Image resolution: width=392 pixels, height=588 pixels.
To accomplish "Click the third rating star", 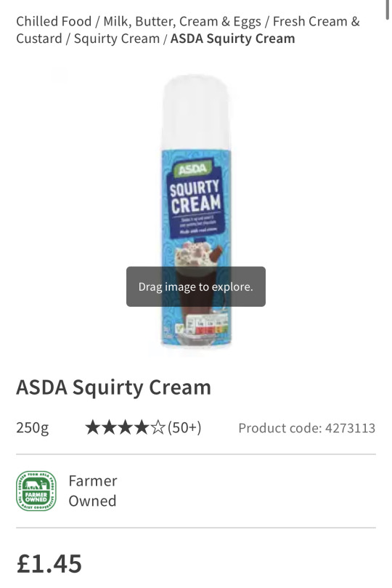I will [126, 427].
